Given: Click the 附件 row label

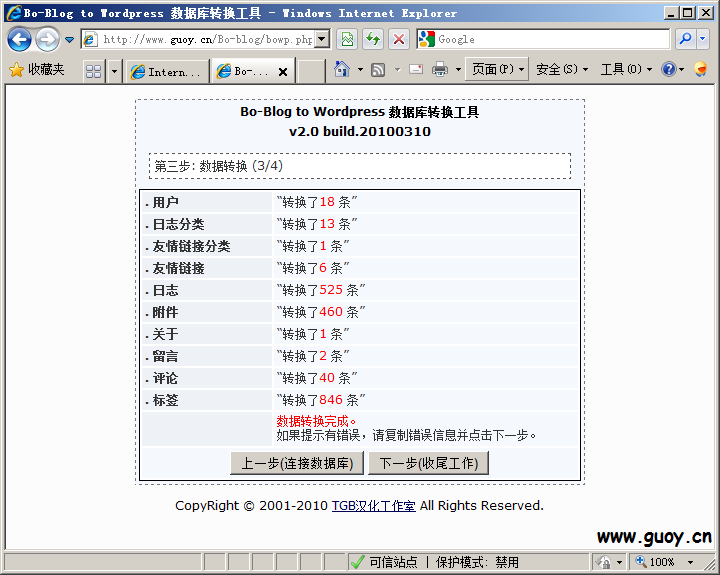Looking at the screenshot, I should (x=165, y=312).
